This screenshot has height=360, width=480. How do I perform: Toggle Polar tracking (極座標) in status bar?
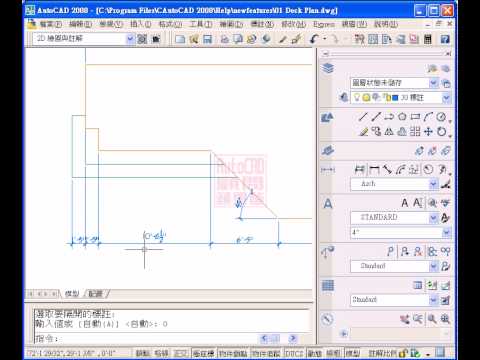click(204, 353)
